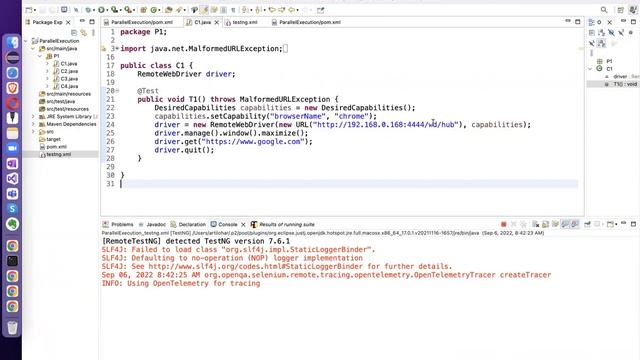640x360 pixels.
Task: Click the New Java Class toolbar icon
Action: pyautogui.click(x=153, y=10)
